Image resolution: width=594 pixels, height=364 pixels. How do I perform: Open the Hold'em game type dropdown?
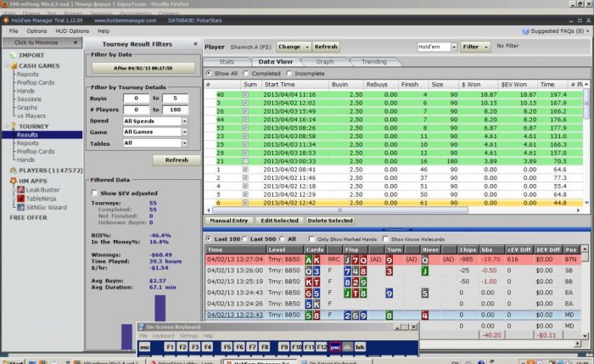coord(454,47)
